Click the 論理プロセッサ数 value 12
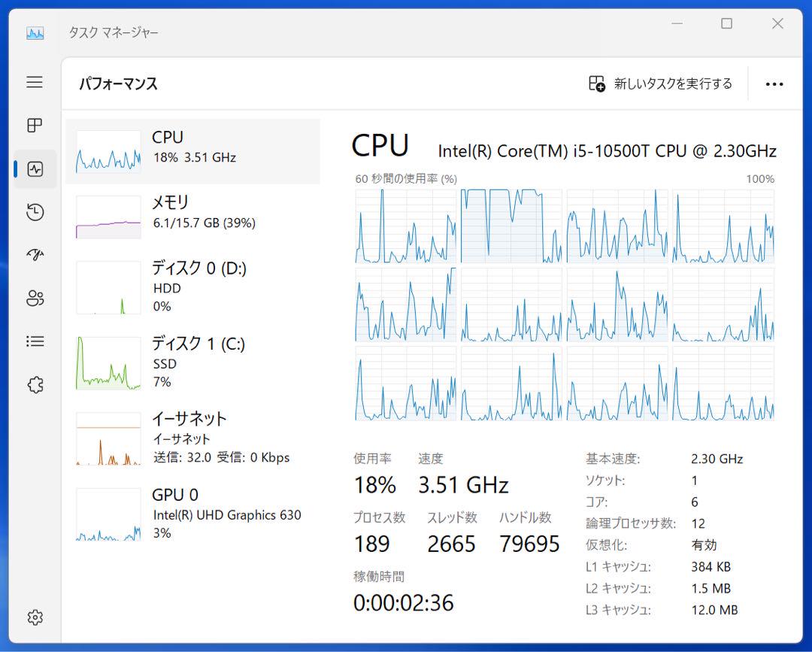This screenshot has width=812, height=652. [x=698, y=523]
